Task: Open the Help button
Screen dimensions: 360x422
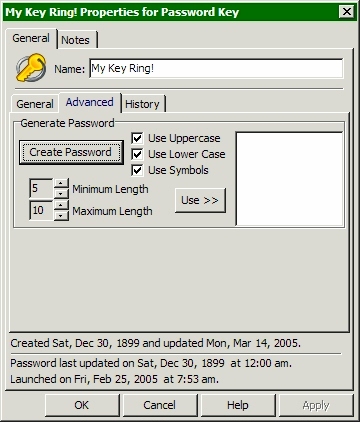Action: (238, 405)
